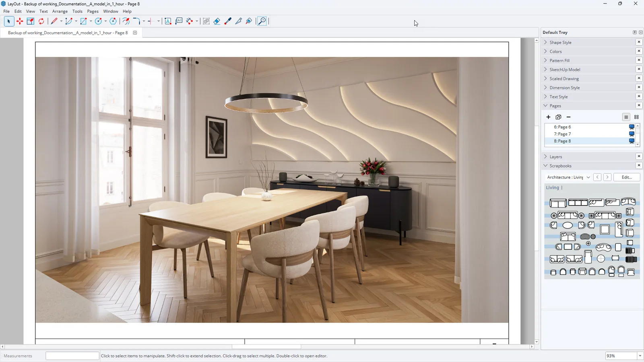The image size is (644, 362).
Task: Pick the Style eyedropper tool
Action: click(x=228, y=21)
